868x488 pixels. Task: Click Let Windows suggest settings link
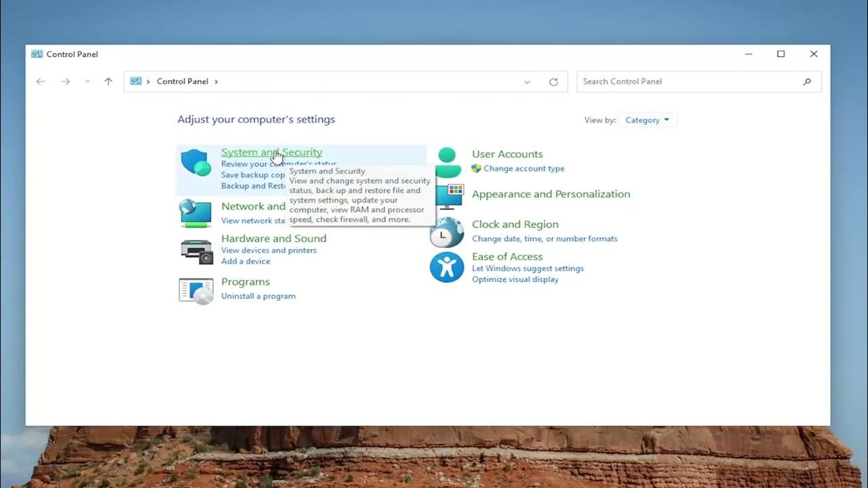[x=528, y=268]
